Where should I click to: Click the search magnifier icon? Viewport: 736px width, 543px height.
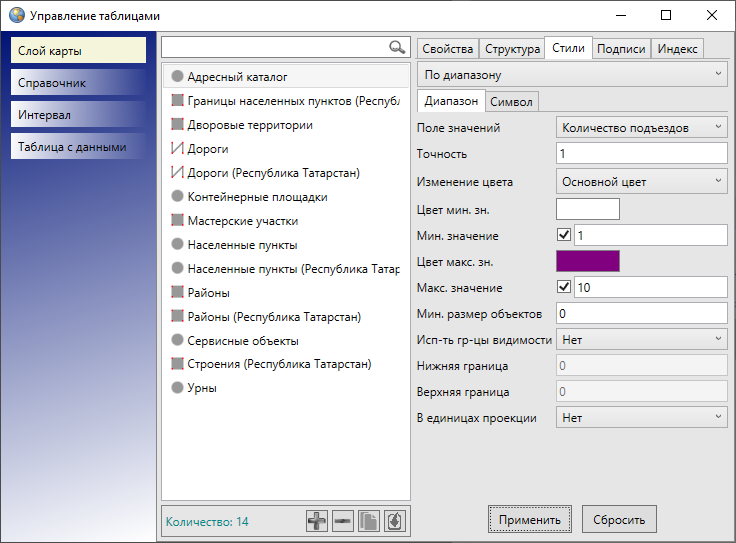click(x=397, y=47)
